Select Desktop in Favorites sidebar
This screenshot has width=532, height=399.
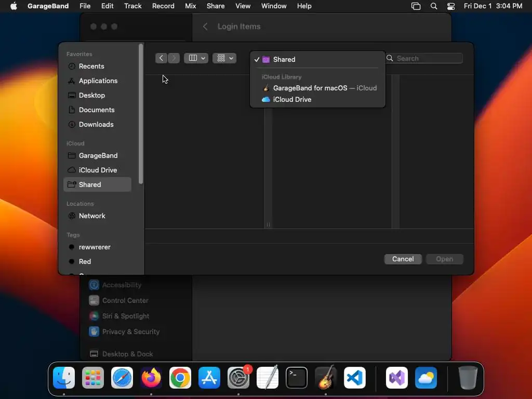[x=97, y=96]
